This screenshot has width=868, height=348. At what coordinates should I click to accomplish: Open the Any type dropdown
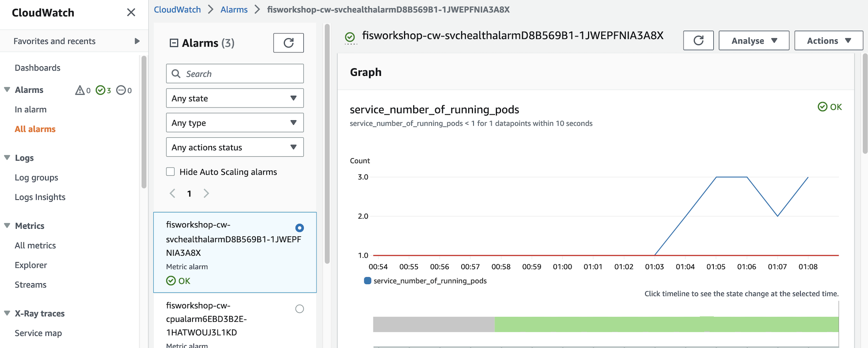[235, 122]
